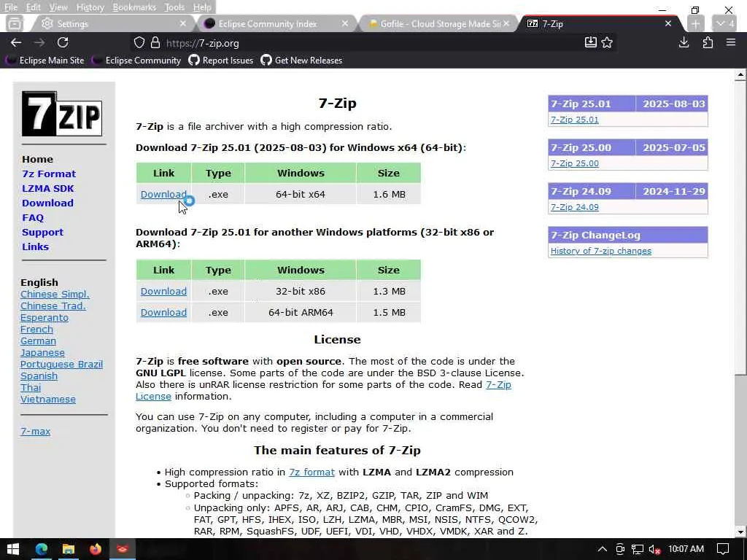The height and width of the screenshot is (560, 747).
Task: Open the 7z format link in features
Action: click(311, 472)
